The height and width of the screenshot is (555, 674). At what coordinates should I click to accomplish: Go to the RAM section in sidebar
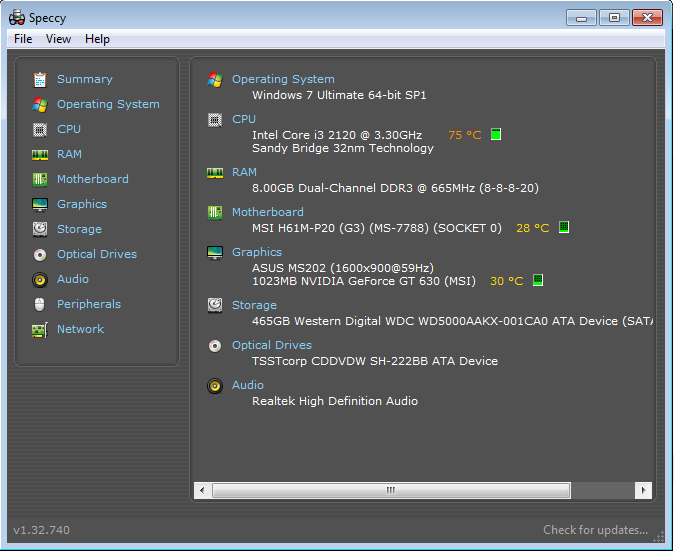pyautogui.click(x=69, y=154)
